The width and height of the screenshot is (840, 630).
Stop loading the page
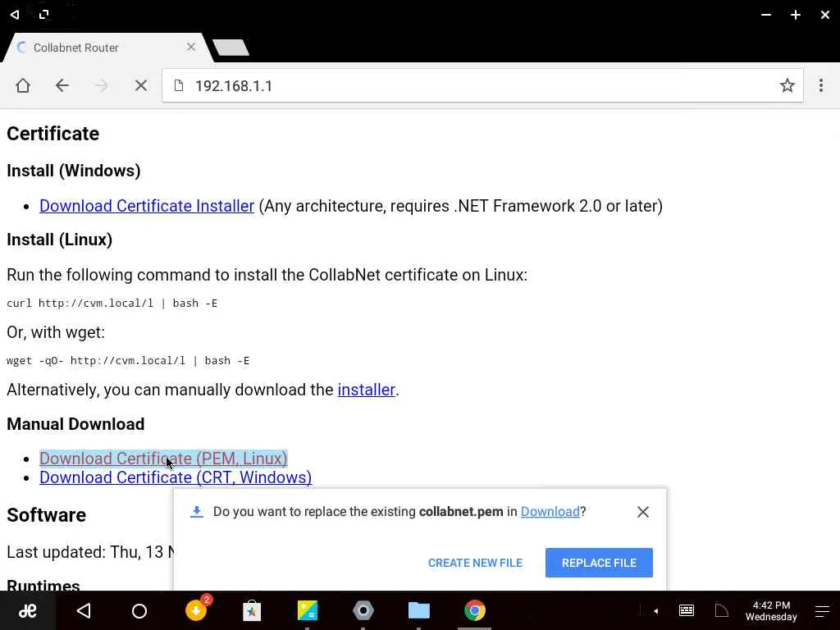(x=141, y=85)
